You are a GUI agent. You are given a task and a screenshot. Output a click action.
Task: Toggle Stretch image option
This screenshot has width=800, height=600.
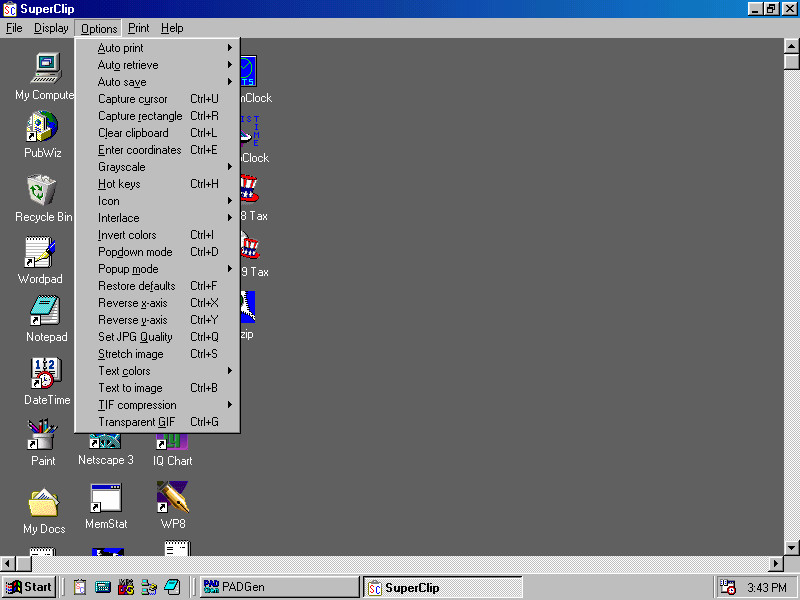157,354
